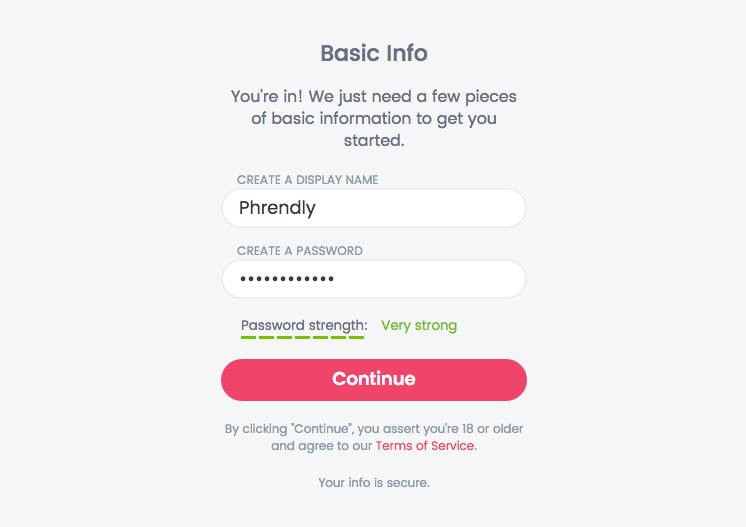Click the You're in intro paragraph
This screenshot has width=746, height=527.
(373, 118)
